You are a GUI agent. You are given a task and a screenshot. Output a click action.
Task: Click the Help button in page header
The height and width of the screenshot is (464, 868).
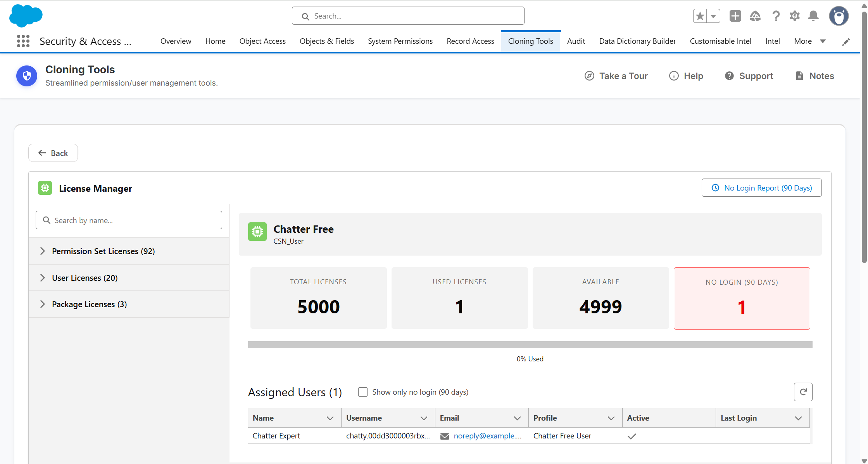pos(686,76)
